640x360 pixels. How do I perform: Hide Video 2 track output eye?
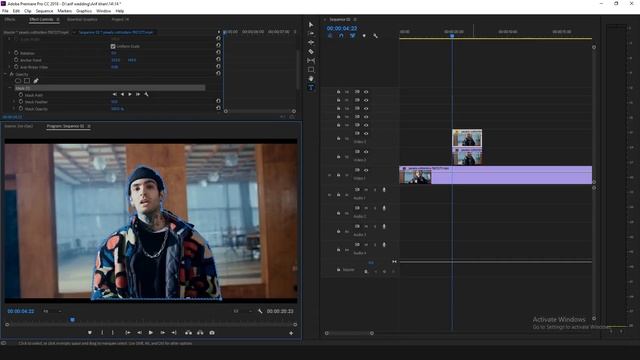(366, 151)
